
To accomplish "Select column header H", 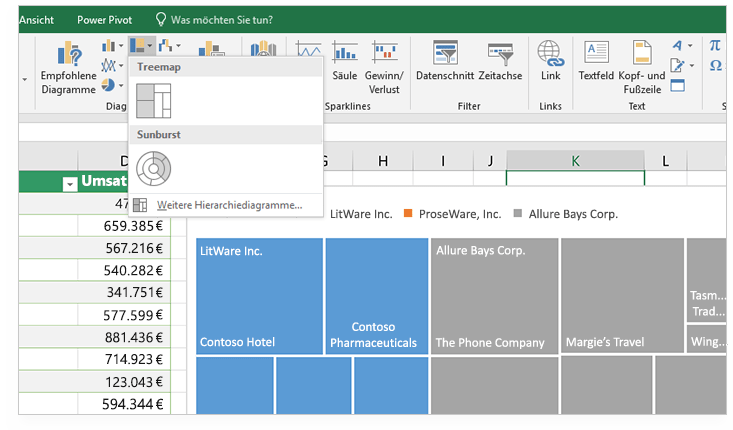I will [383, 161].
